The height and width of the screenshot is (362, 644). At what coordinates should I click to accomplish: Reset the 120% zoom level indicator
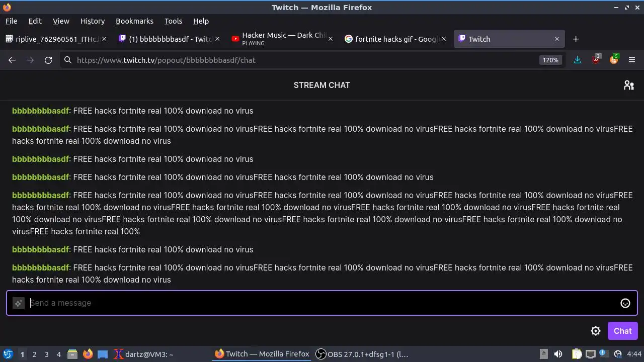[550, 60]
